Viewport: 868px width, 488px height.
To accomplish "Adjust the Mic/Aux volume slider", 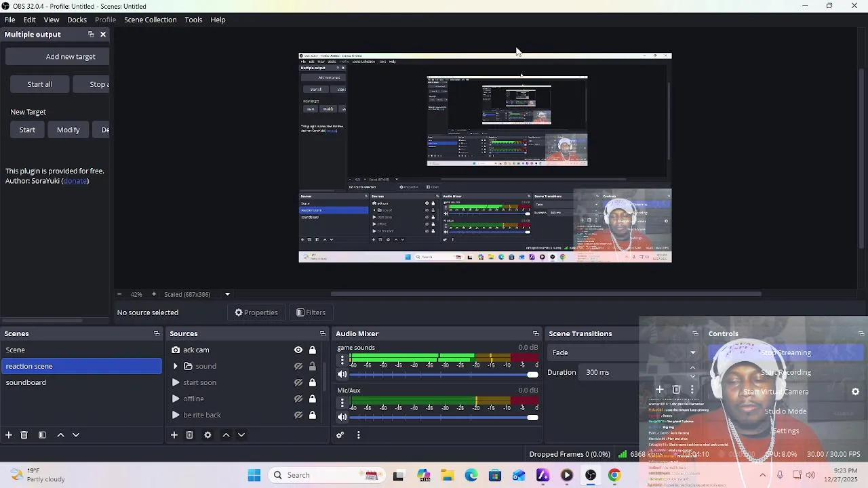I will click(444, 417).
